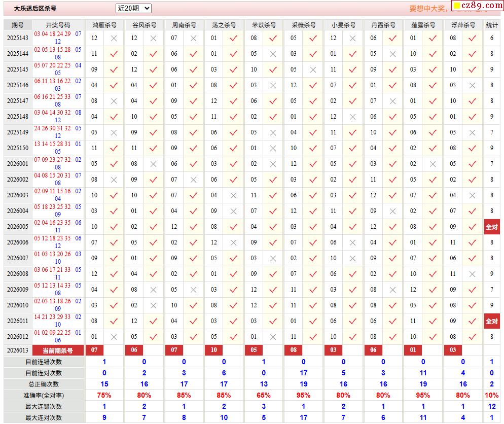Select the 周南杀号 column header
Viewport: 504px width, 424px height.
tap(184, 25)
